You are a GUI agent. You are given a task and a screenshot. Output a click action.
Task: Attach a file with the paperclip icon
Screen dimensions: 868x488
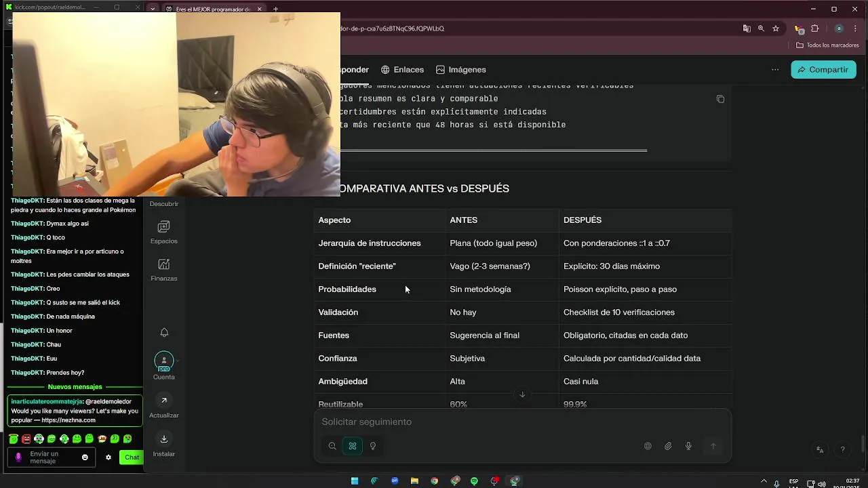tap(668, 446)
